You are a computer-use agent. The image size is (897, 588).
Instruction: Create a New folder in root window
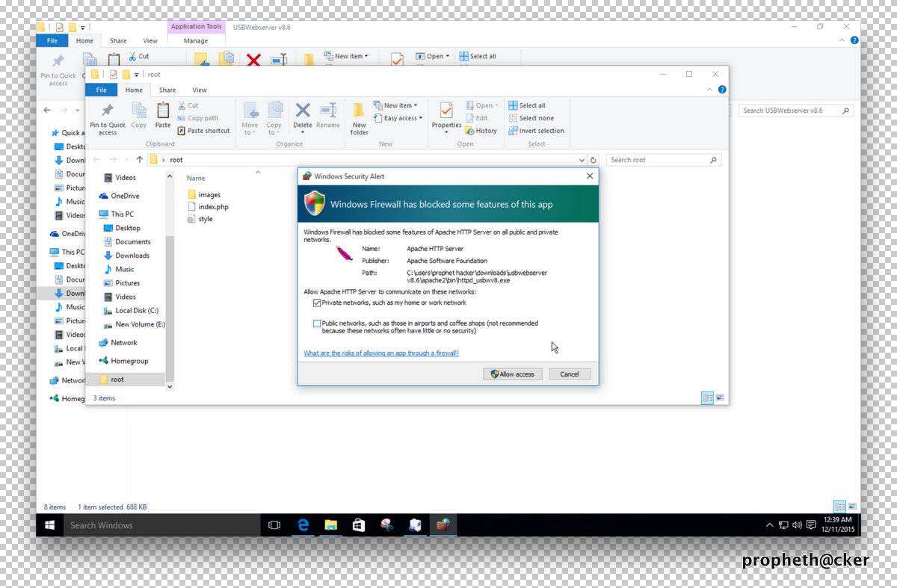[x=360, y=118]
